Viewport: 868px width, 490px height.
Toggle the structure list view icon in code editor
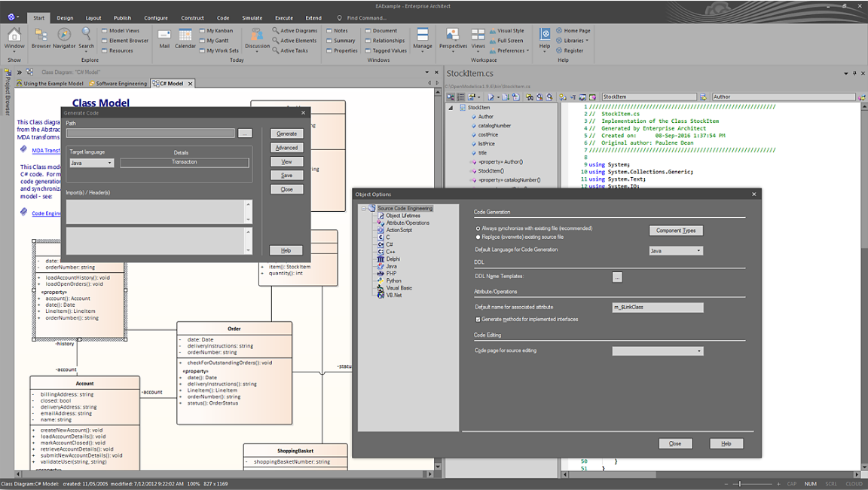click(460, 97)
